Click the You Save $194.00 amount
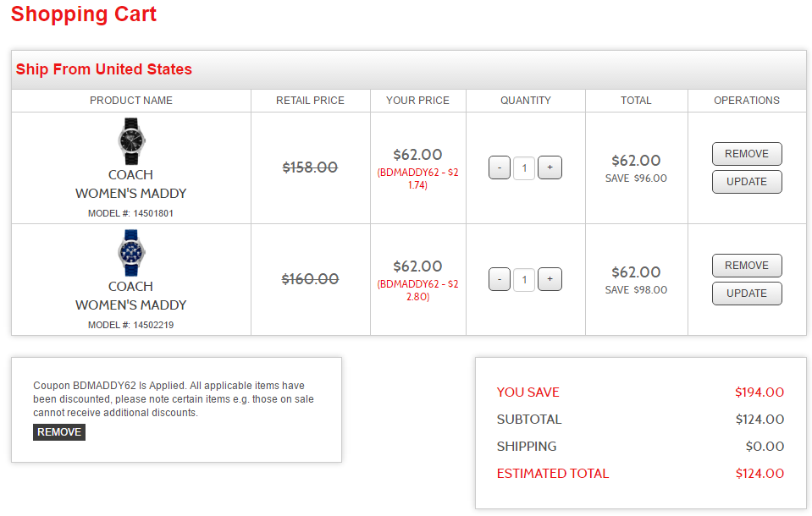The width and height of the screenshot is (812, 516). coord(760,392)
